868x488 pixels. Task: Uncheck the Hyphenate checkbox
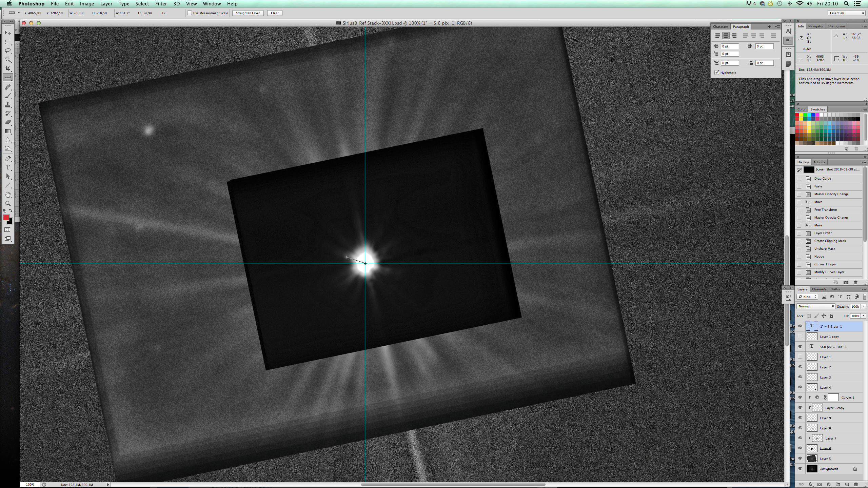click(x=717, y=73)
